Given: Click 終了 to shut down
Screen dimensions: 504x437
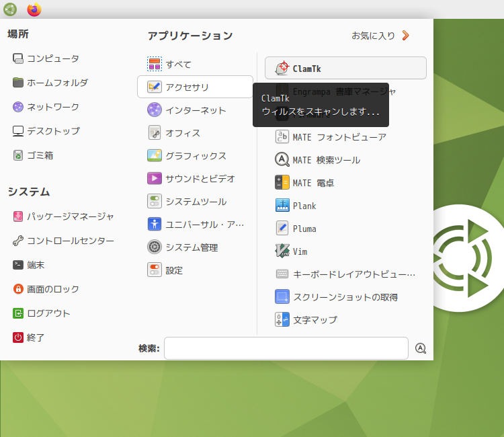Looking at the screenshot, I should [28, 337].
